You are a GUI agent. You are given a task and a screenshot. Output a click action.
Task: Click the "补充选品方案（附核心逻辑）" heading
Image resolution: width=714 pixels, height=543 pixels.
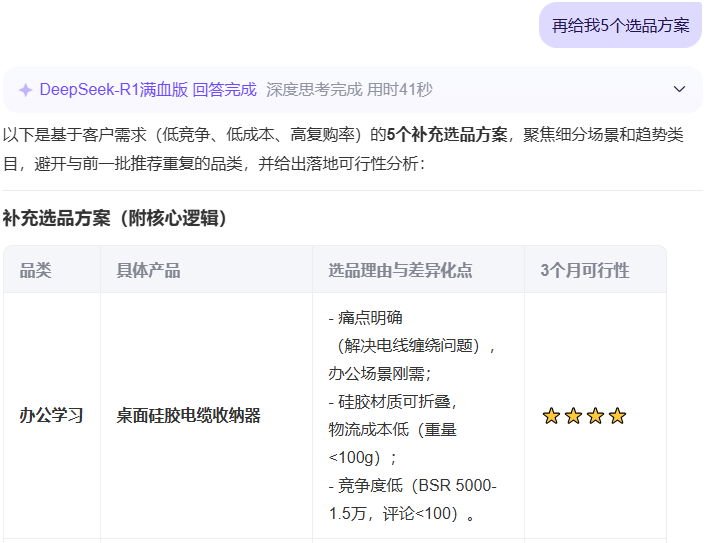(114, 218)
